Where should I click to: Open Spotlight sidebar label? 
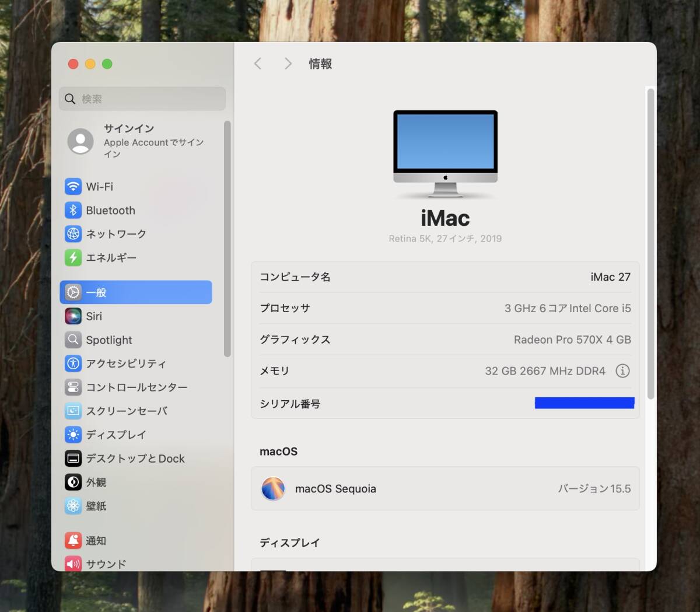109,340
